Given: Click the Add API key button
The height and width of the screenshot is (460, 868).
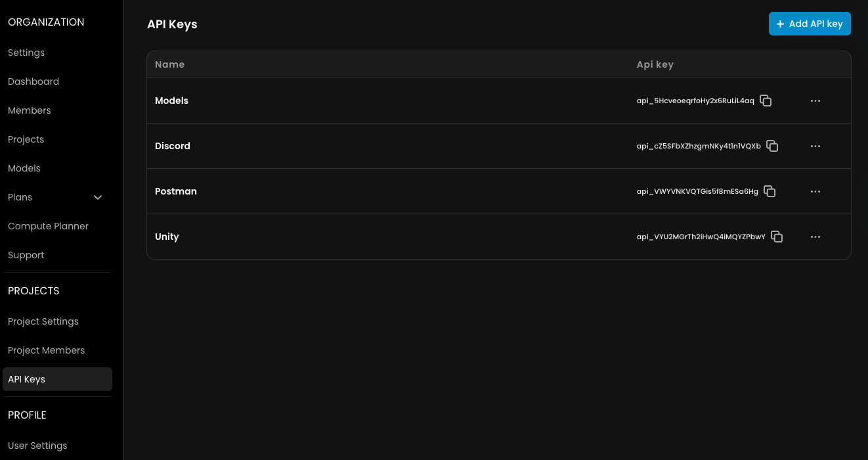Looking at the screenshot, I should 810,24.
